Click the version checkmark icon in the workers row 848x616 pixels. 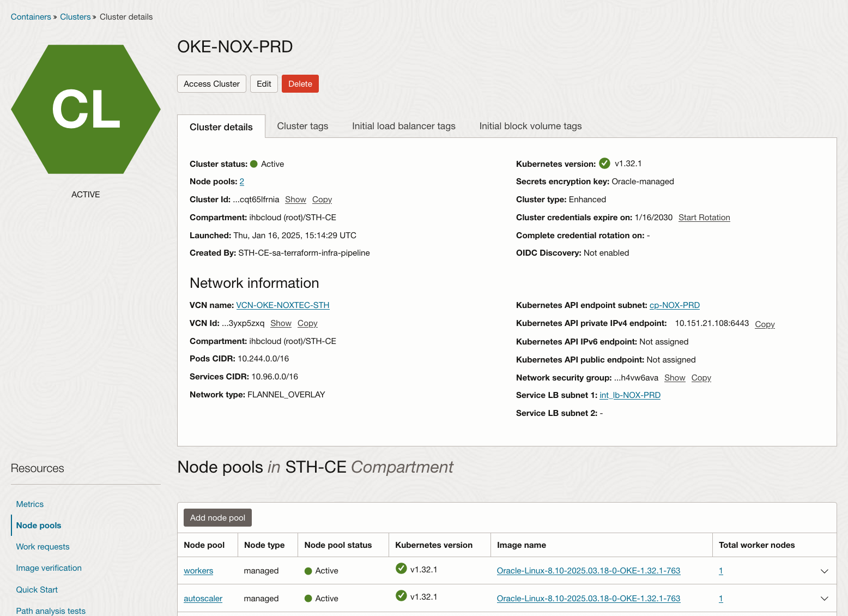401,568
